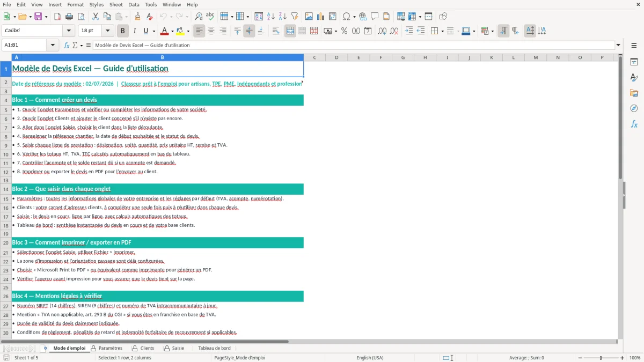This screenshot has height=362, width=644.
Task: Open sidebar Gallery icon
Action: coord(634,93)
